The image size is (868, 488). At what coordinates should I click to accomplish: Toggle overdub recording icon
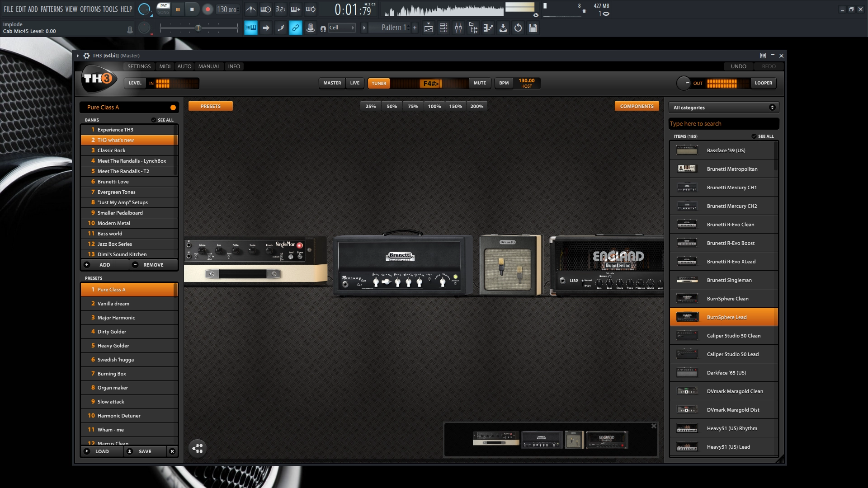[296, 9]
